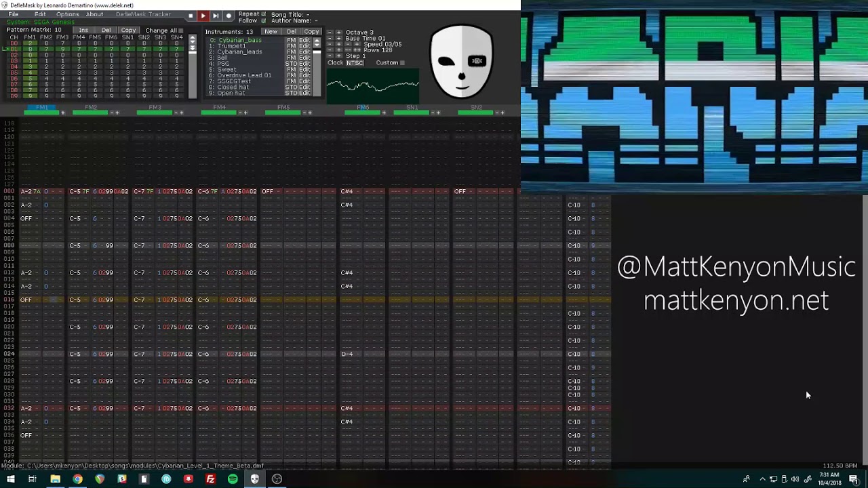This screenshot has height=488, width=868.
Task: Click pattern matrix scrollbar
Action: tap(192, 75)
